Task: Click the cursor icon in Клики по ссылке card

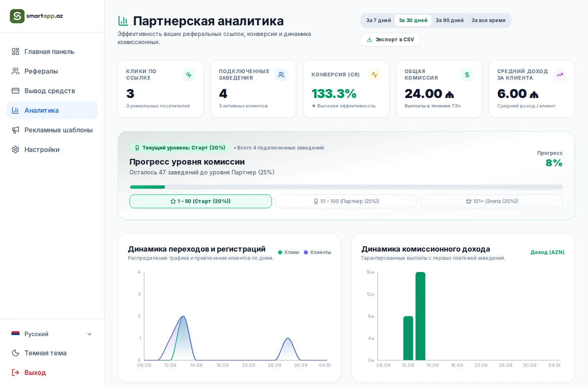Action: (x=189, y=75)
